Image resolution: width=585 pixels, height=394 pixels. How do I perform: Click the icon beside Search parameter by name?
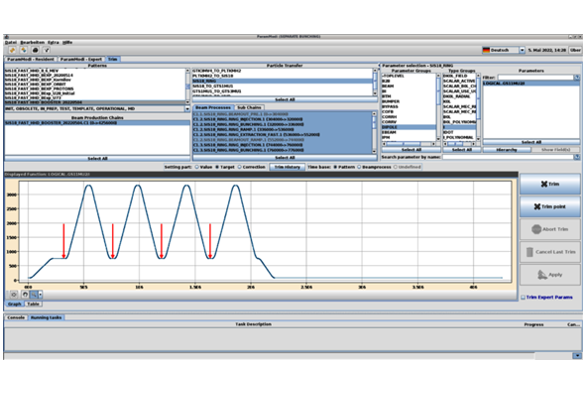click(x=577, y=157)
